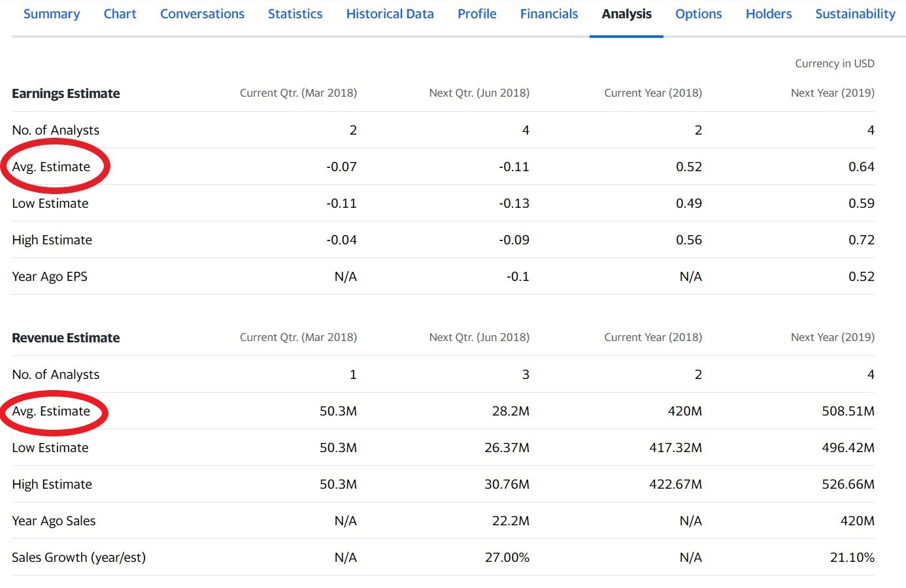Click the active Analysis tab
906x588 pixels.
tap(626, 14)
